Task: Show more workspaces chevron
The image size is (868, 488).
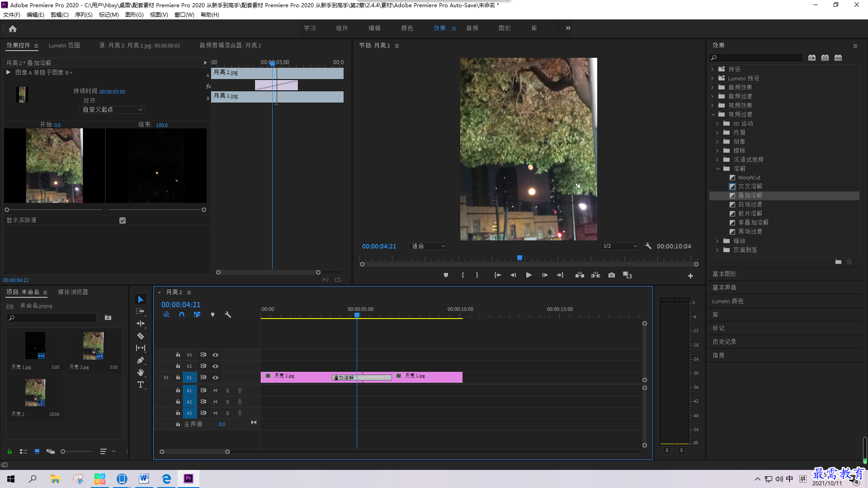Action: [x=568, y=28]
